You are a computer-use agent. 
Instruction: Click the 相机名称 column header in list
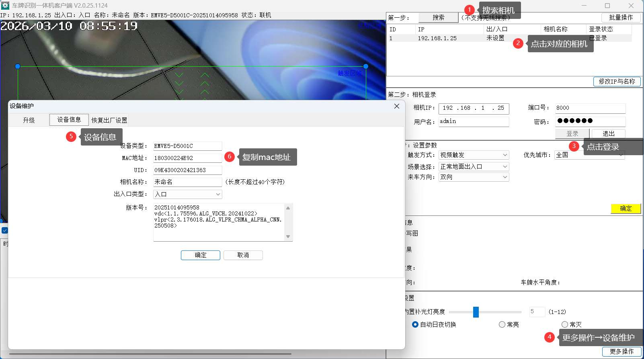tap(563, 29)
